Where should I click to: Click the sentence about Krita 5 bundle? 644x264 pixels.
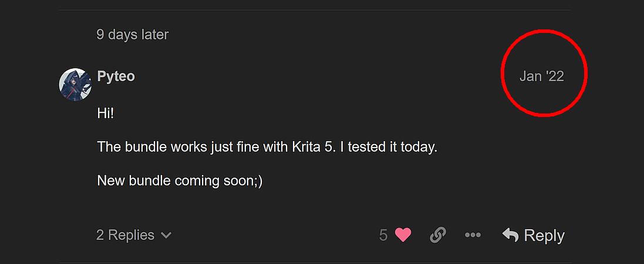(267, 146)
